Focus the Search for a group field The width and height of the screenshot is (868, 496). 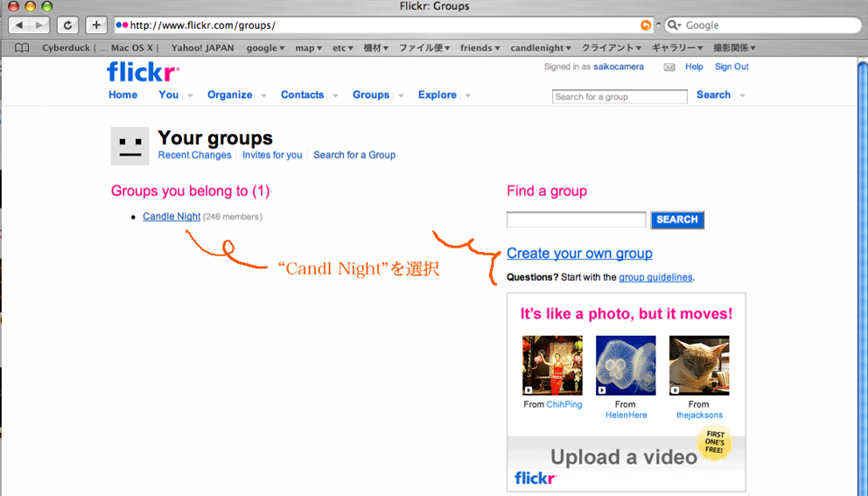click(x=619, y=97)
